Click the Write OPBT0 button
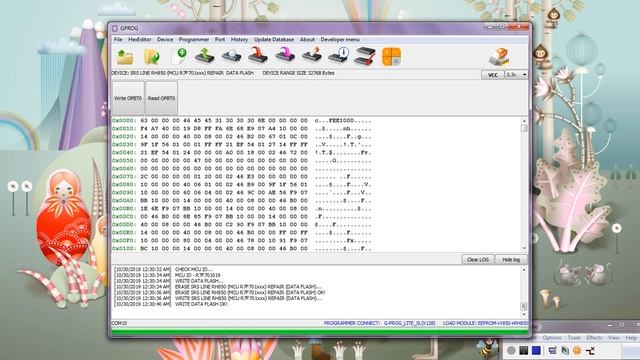Viewport: 640px width, 360px height. tap(128, 98)
